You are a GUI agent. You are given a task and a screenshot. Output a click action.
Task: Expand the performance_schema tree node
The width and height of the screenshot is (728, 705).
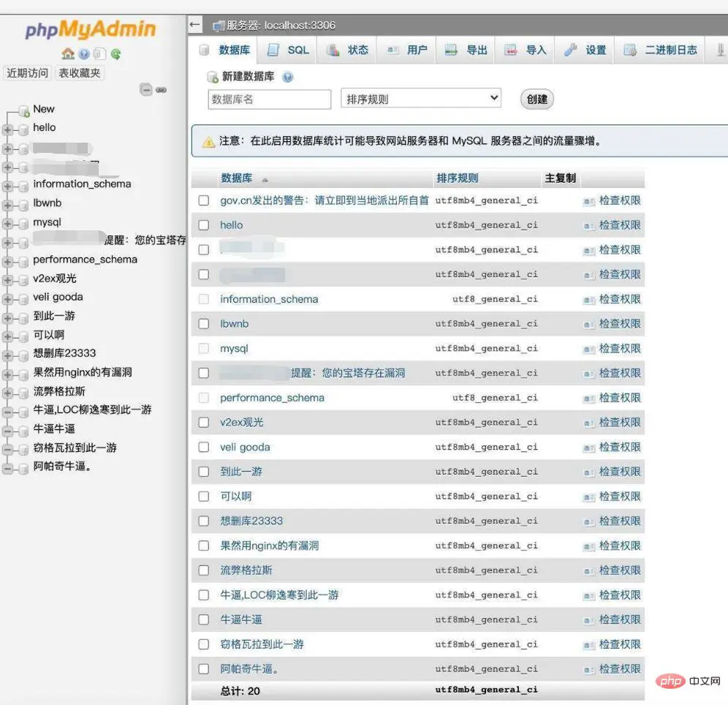pos(7,262)
